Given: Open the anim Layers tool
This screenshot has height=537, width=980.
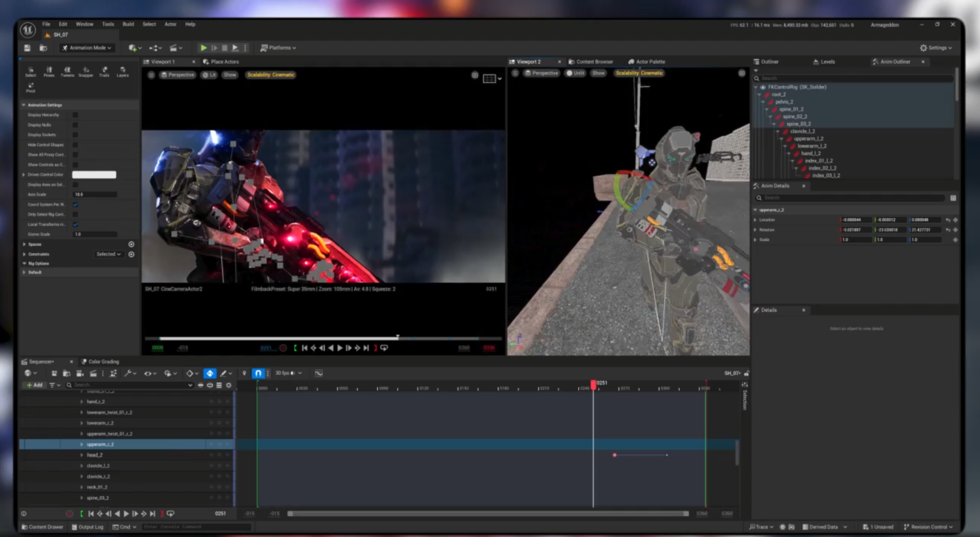Looking at the screenshot, I should 123,72.
